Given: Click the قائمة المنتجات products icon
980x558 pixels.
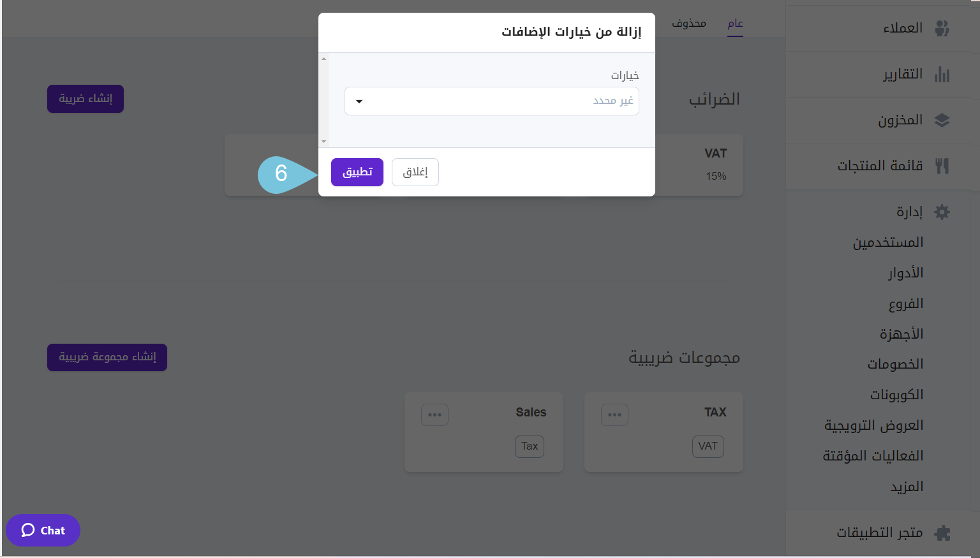Looking at the screenshot, I should tap(942, 165).
